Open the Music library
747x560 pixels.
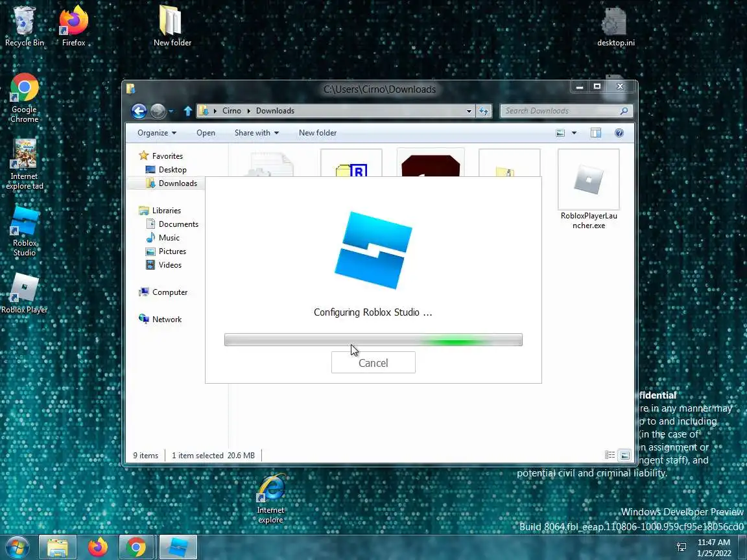pos(163,238)
